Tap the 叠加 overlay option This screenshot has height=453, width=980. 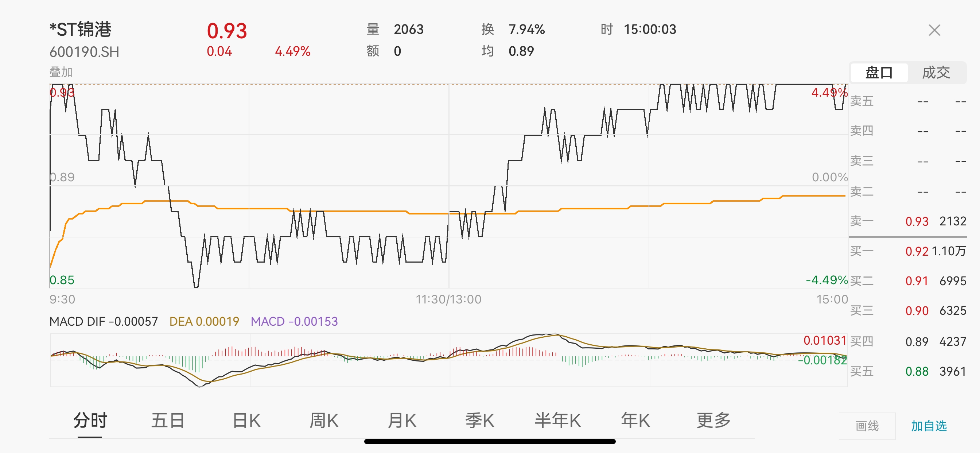point(61,72)
